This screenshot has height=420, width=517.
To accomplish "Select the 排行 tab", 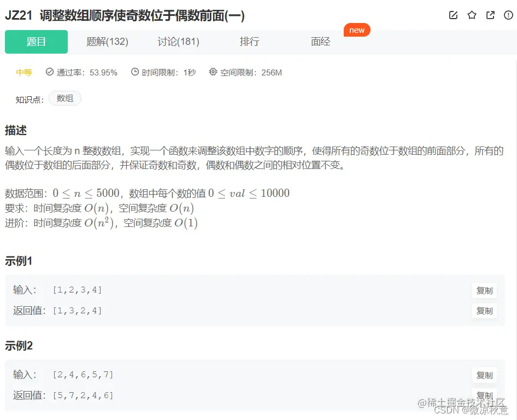I will pos(249,42).
